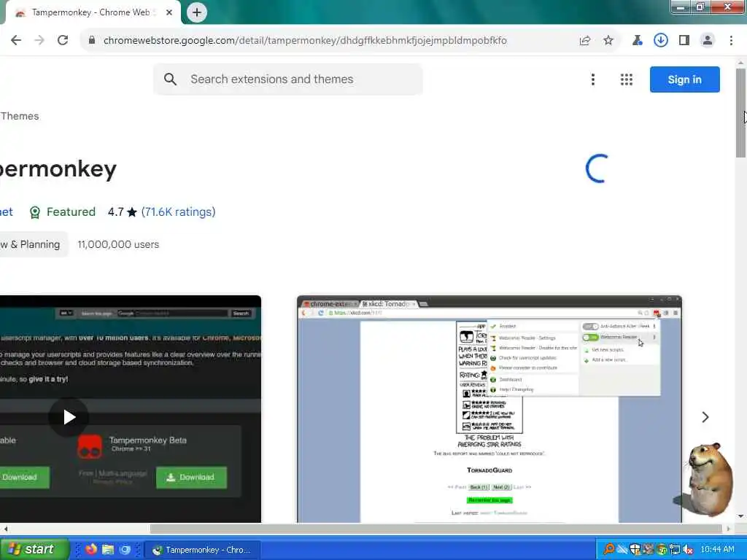Image resolution: width=747 pixels, height=560 pixels.
Task: Show the next screenshot with chevron
Action: tap(705, 417)
